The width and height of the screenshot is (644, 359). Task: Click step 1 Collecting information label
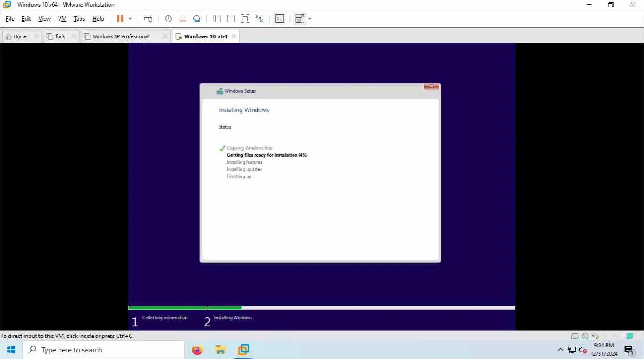tap(165, 318)
